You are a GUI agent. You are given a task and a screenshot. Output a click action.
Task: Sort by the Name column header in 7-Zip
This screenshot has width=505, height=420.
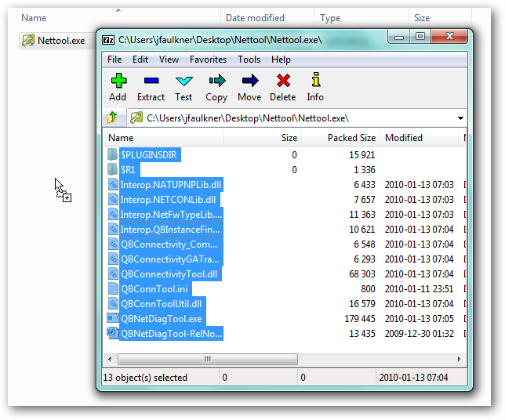point(163,138)
